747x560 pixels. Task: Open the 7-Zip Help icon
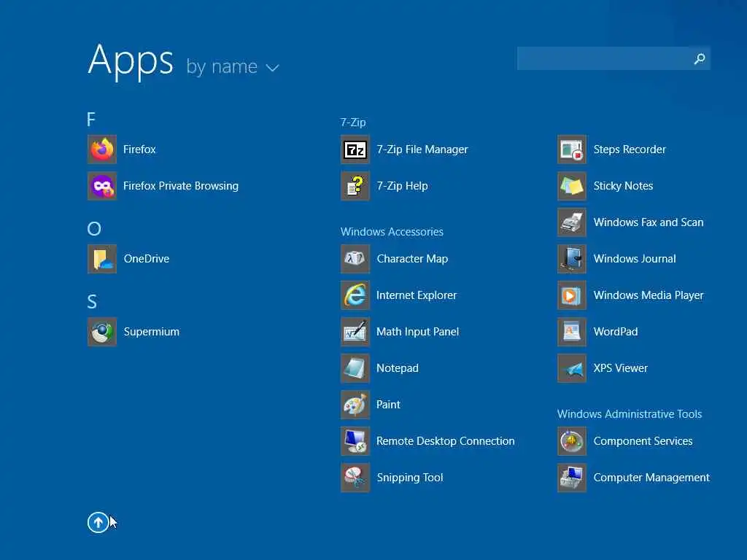(355, 186)
